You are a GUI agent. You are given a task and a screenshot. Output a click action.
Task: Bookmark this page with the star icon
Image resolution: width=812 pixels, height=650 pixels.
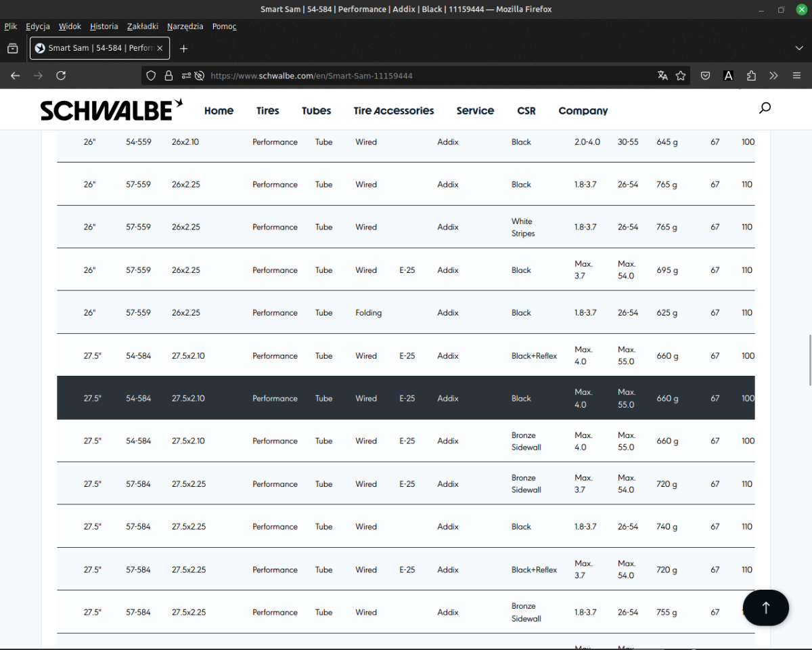click(681, 76)
